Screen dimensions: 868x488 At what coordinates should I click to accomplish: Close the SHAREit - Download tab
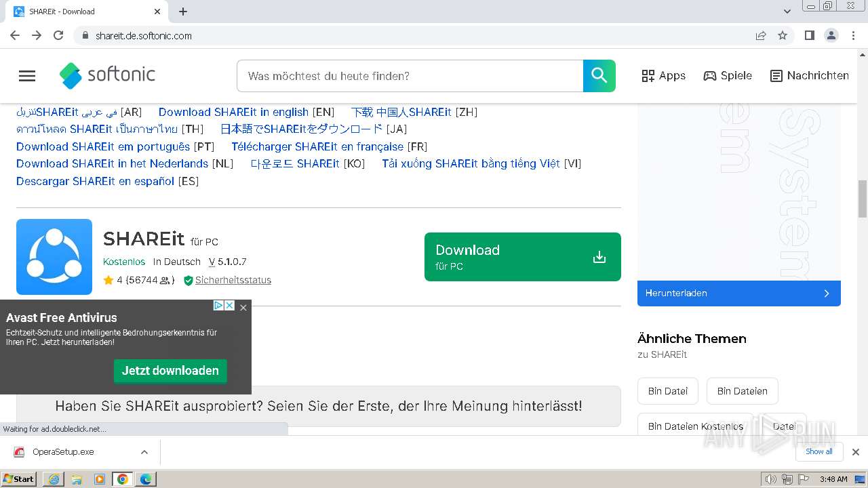(157, 12)
